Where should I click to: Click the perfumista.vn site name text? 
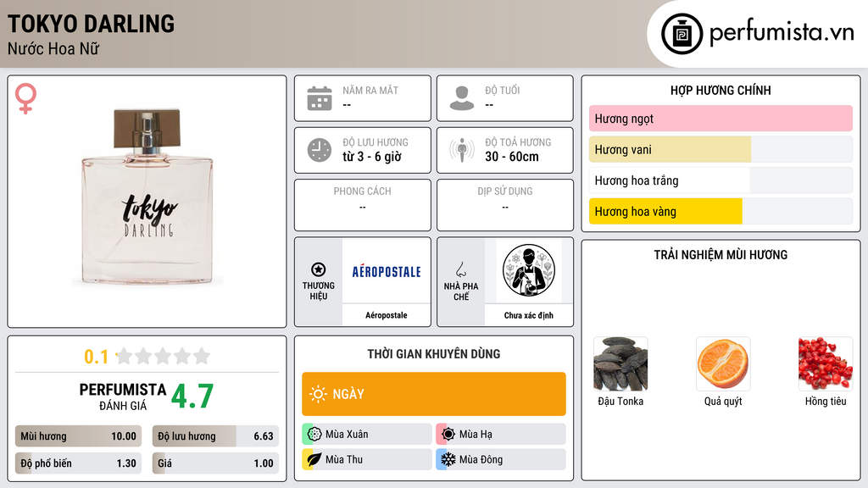coord(782,32)
